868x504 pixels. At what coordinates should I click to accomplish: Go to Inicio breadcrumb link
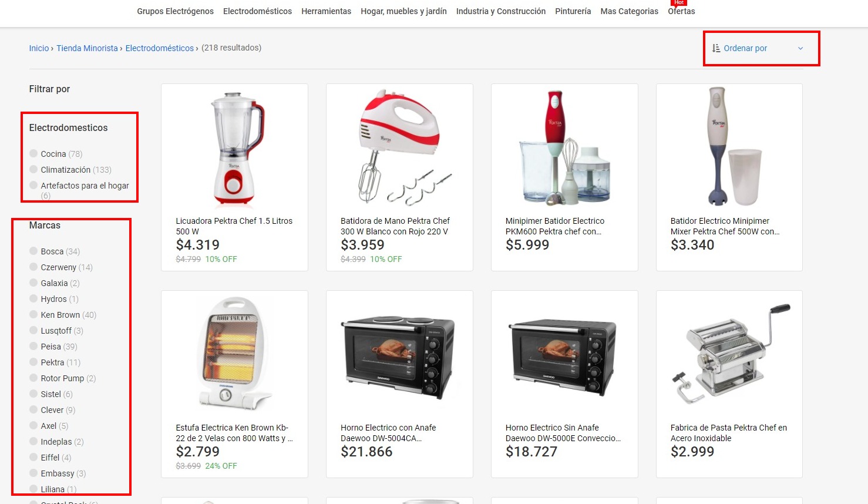click(x=39, y=48)
